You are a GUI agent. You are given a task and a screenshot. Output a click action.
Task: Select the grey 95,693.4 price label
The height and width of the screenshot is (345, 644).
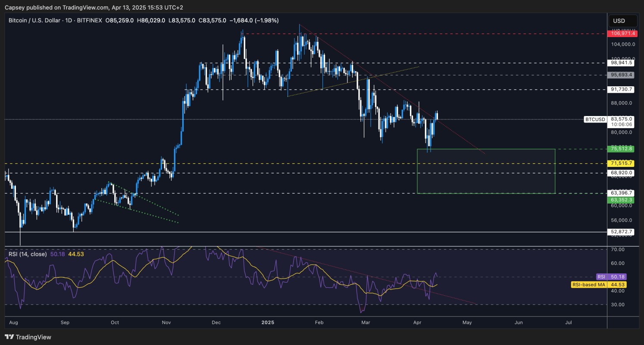pyautogui.click(x=620, y=75)
